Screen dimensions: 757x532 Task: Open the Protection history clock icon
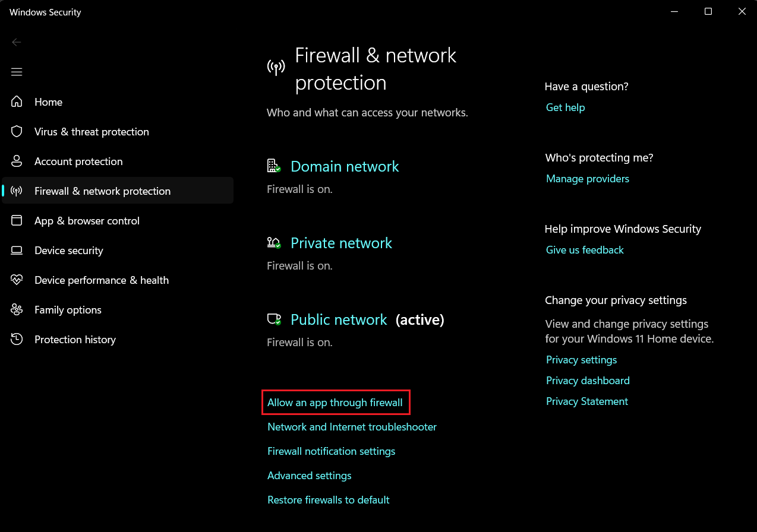(x=17, y=340)
